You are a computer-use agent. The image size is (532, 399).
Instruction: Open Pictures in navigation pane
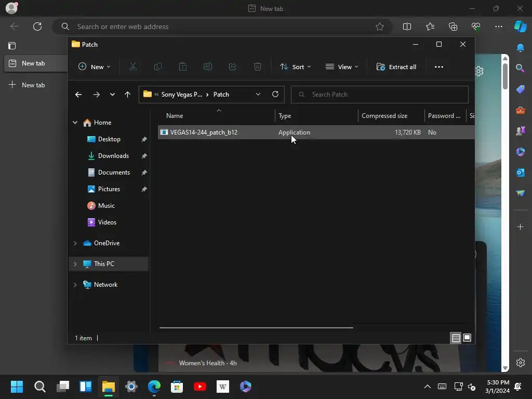(109, 189)
